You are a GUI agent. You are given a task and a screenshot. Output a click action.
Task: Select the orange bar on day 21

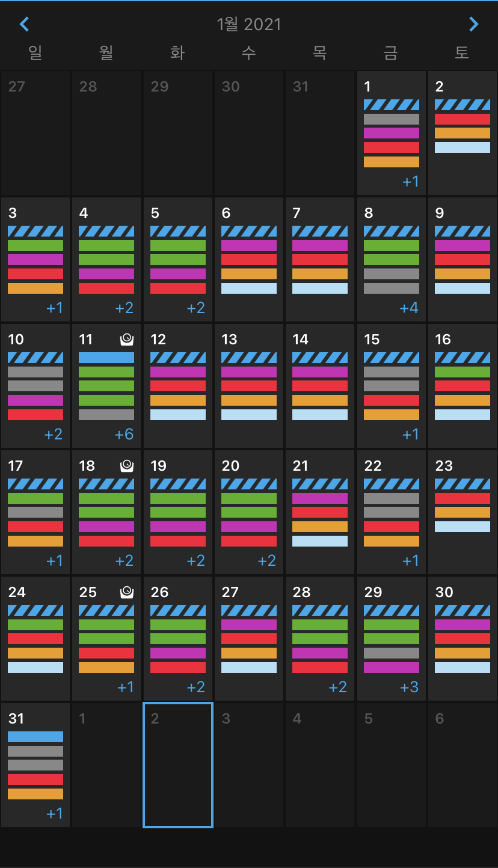(x=320, y=527)
